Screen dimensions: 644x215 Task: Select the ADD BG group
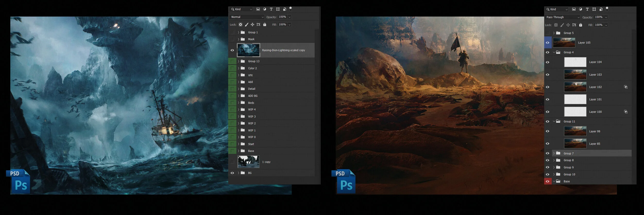(271, 96)
